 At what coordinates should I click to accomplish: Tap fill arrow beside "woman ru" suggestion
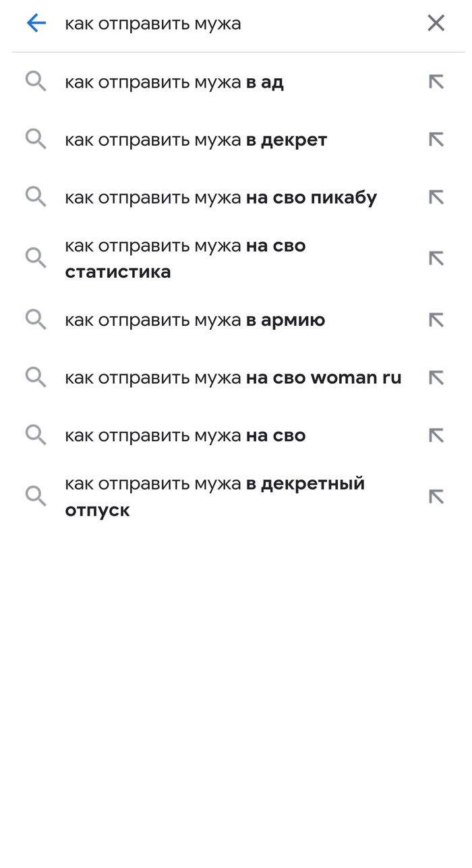pos(436,378)
